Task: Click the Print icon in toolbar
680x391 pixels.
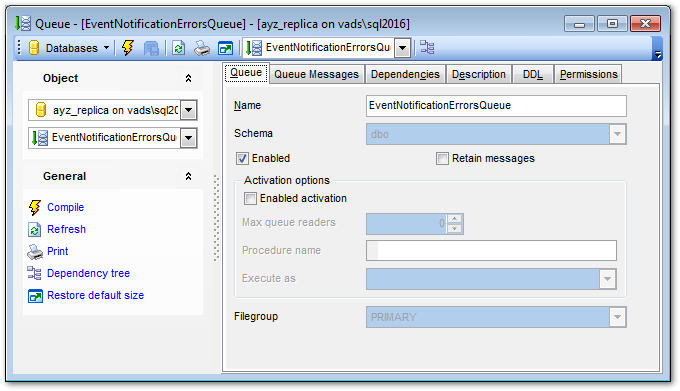Action: point(202,48)
